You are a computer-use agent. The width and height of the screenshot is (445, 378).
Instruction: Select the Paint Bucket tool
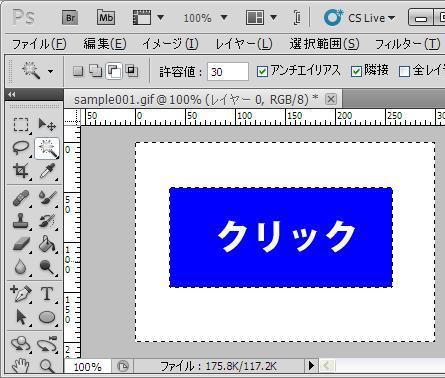[x=47, y=244]
